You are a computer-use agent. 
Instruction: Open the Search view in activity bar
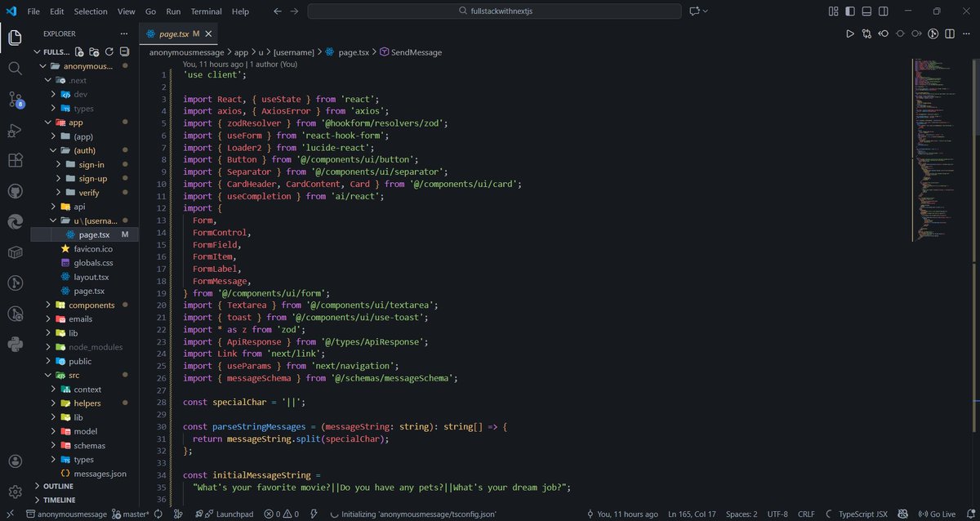tap(15, 68)
